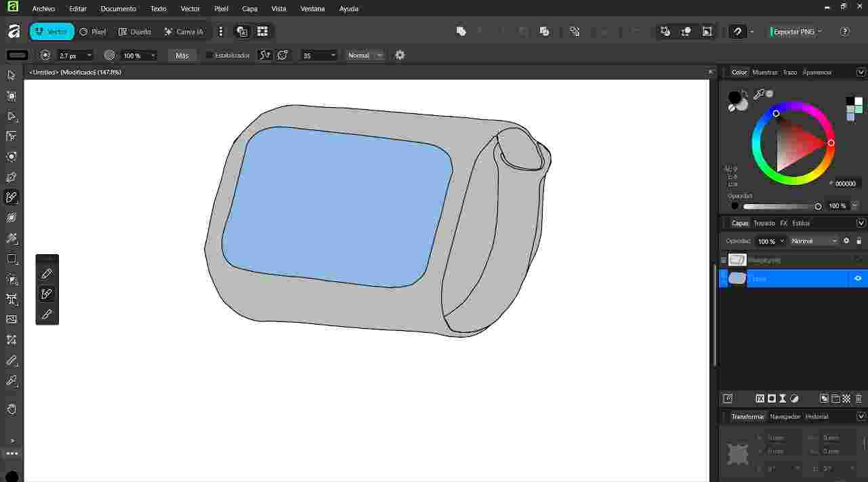This screenshot has width=868, height=482.
Task: Choose the vector brush option in flyout
Action: 47,294
